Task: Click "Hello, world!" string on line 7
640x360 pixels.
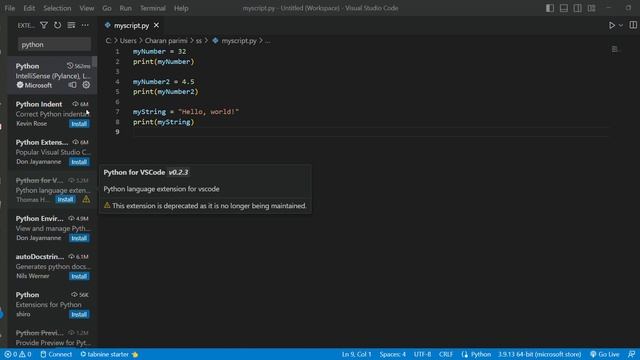Action: click(208, 112)
